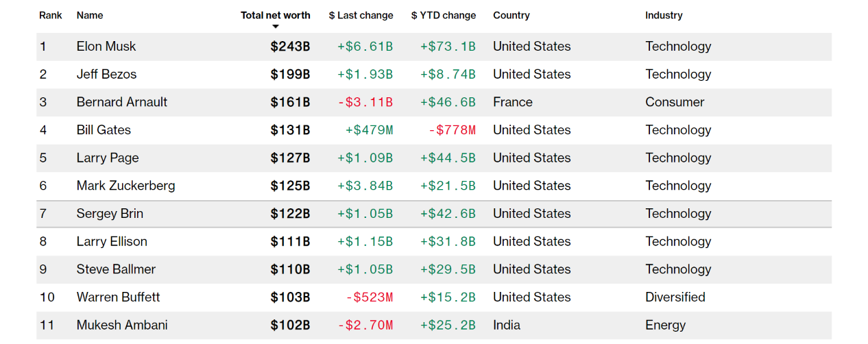Open Larry Ellison's entry
The image size is (868, 344).
[x=112, y=241]
